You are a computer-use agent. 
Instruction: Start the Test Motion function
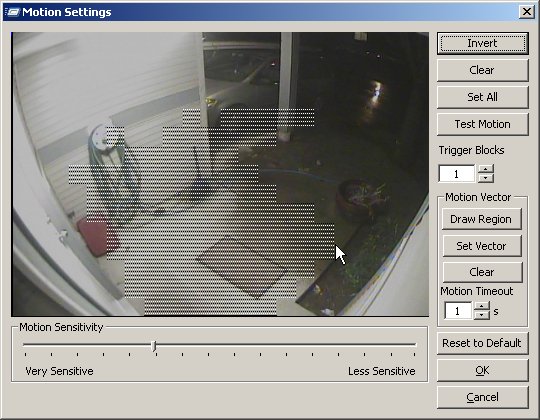[x=482, y=124]
